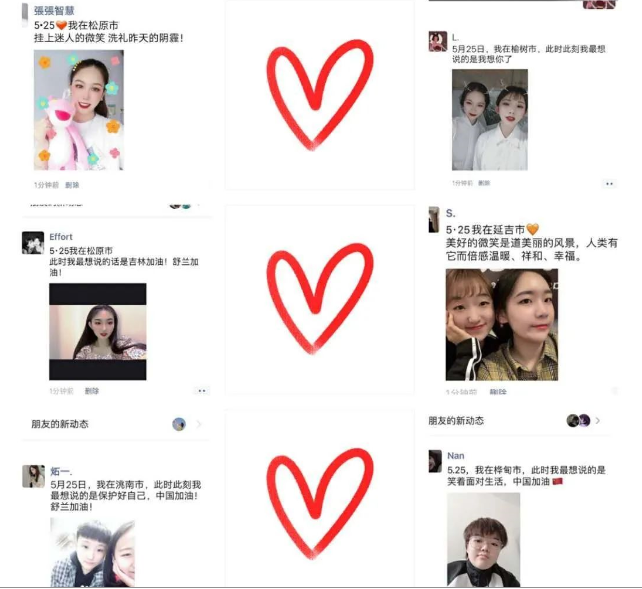The image size is (642, 589).
Task: Click the S. username link
Action: coord(450,213)
